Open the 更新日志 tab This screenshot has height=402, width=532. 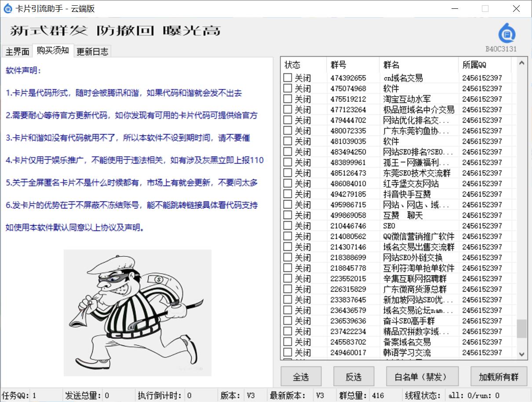pos(92,51)
